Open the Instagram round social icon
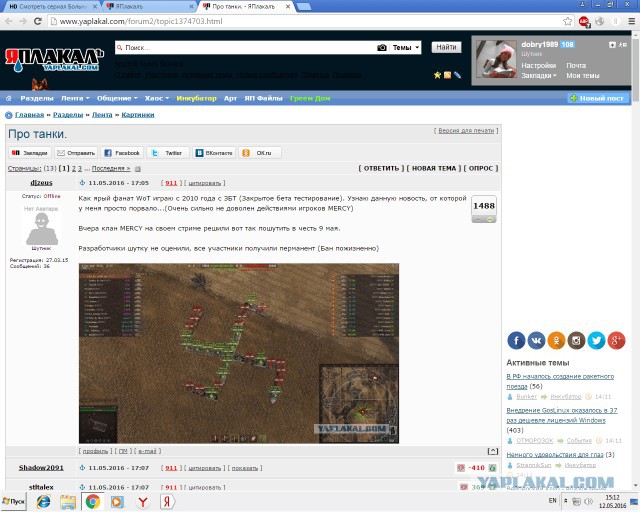 click(576, 341)
